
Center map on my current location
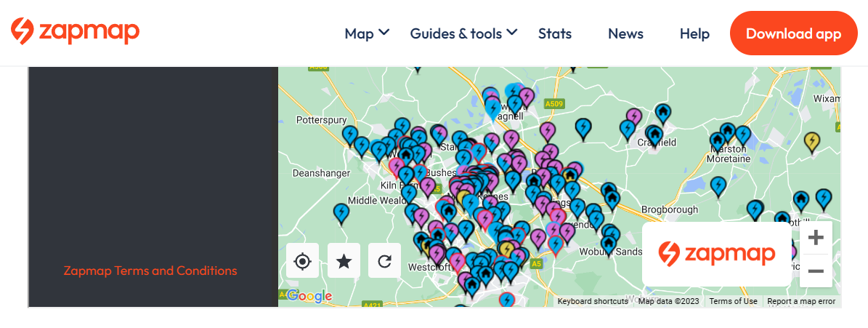tap(302, 260)
